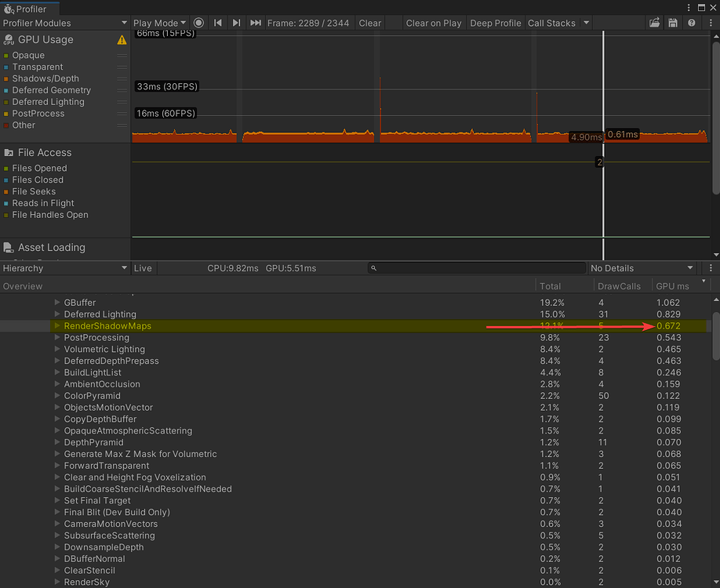
Task: Open profiler help via the question mark icon
Action: click(691, 23)
